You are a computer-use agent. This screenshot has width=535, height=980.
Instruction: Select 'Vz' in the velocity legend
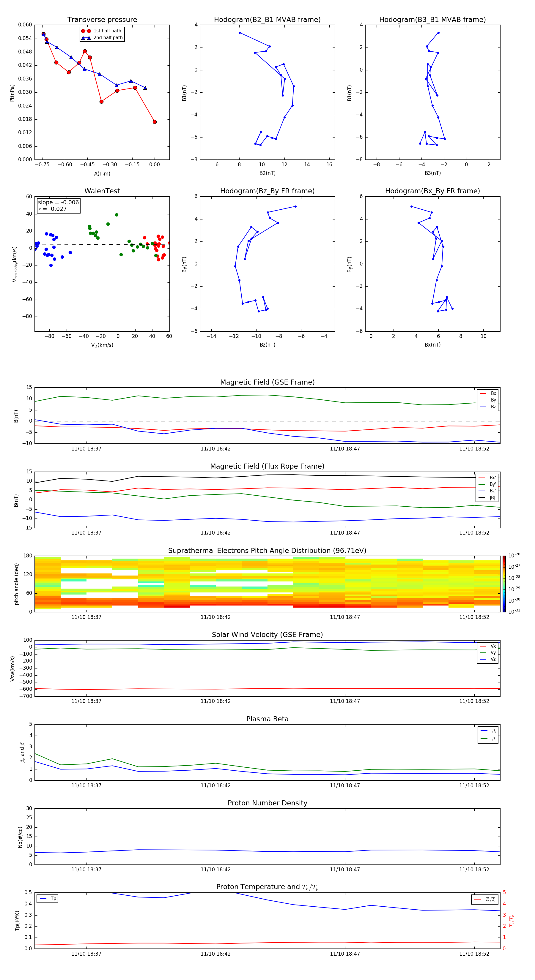[x=488, y=659]
